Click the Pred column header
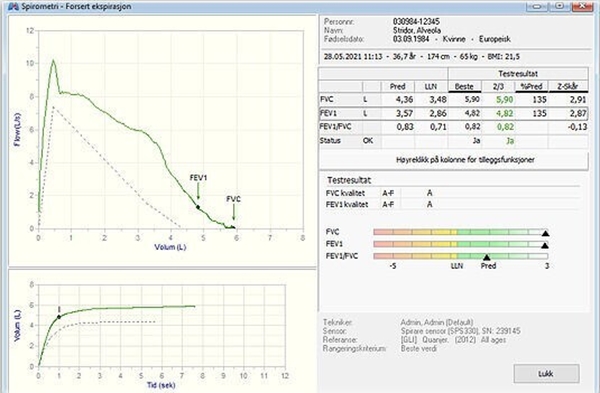This screenshot has width=600, height=393. (398, 86)
